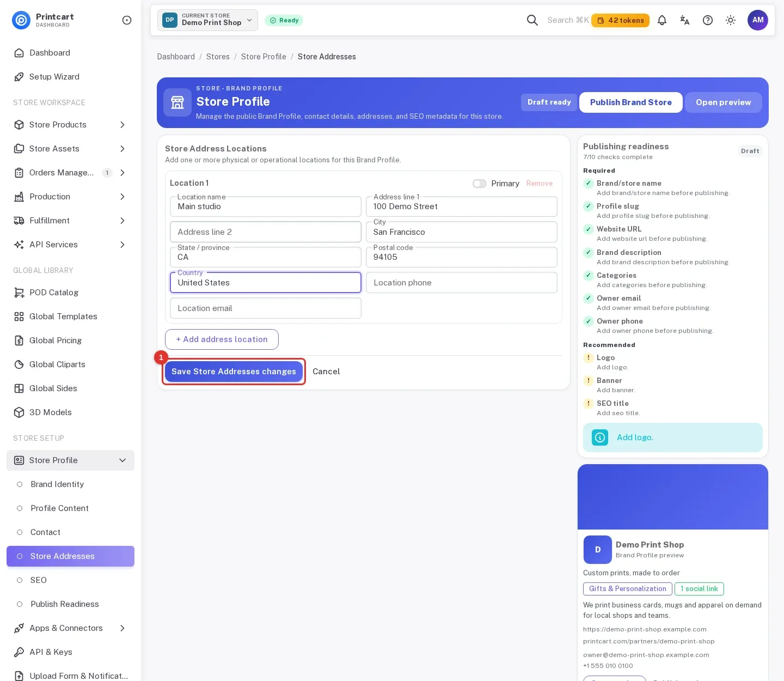Screen dimensions: 784x681
Task: Expand the Store Assets submenu
Action: [122, 149]
